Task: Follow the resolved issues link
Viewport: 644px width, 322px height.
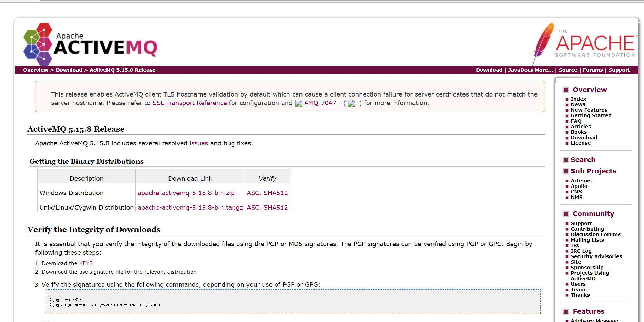Action: pyautogui.click(x=199, y=143)
